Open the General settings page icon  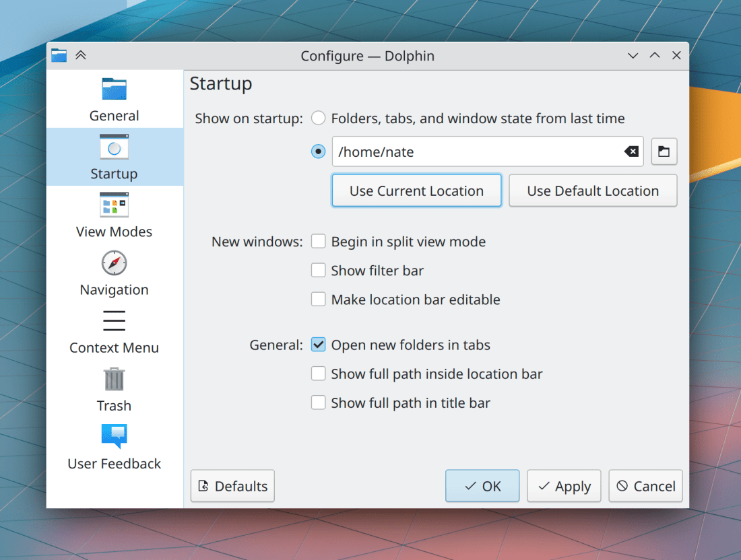pyautogui.click(x=114, y=89)
